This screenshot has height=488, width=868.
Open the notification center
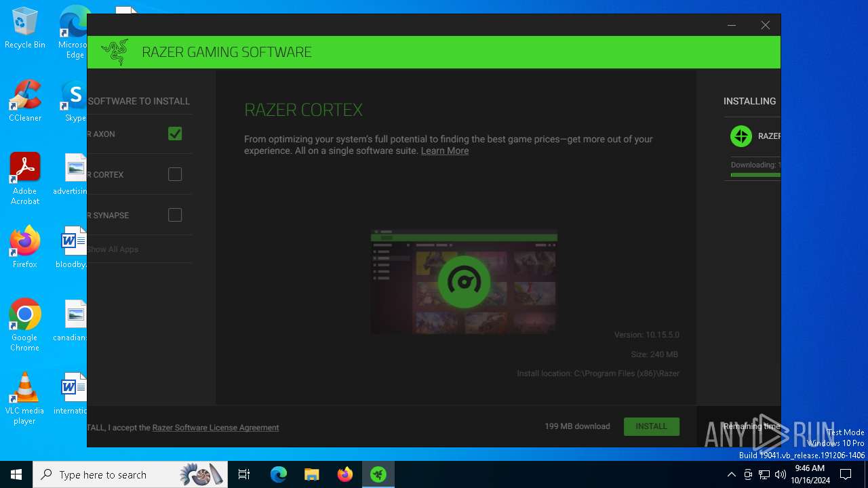tap(846, 474)
